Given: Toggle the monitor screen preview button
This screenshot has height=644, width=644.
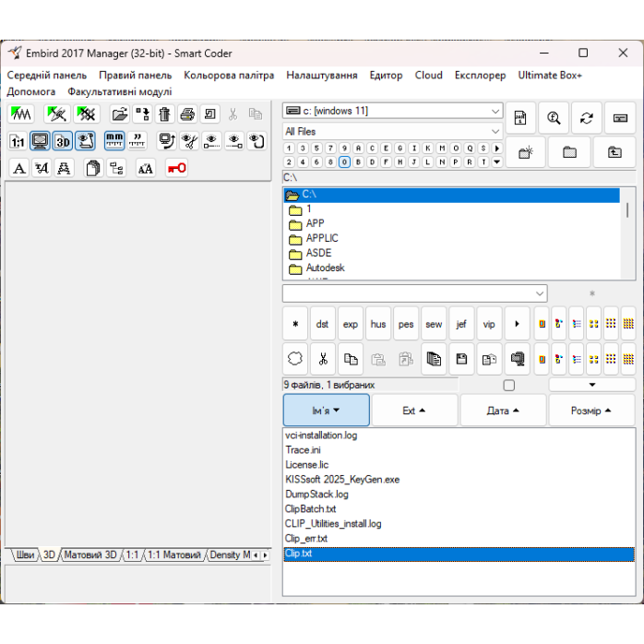Looking at the screenshot, I should point(40,141).
